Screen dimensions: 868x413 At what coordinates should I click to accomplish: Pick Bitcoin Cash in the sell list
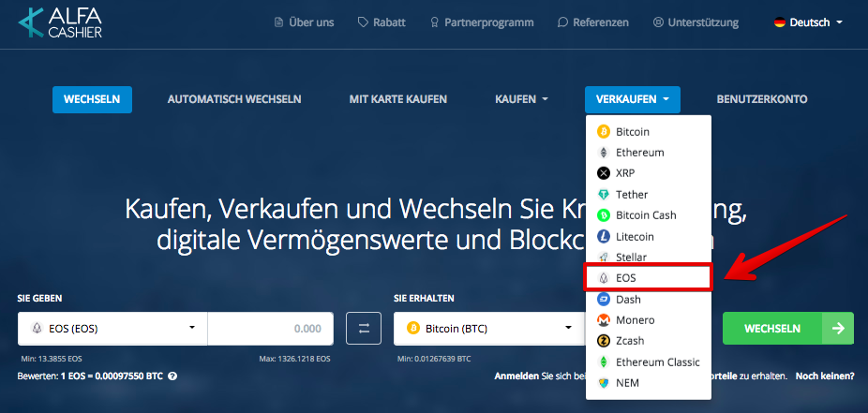(649, 215)
